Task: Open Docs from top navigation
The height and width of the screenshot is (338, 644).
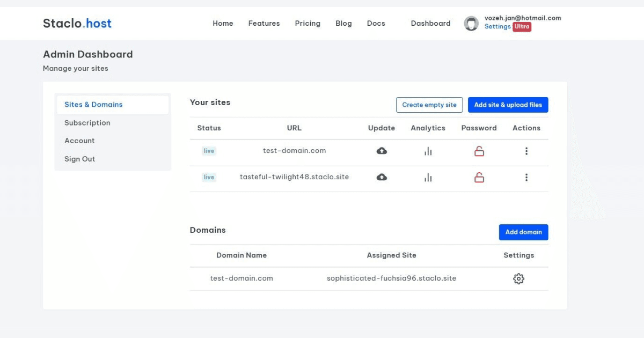Action: click(376, 23)
